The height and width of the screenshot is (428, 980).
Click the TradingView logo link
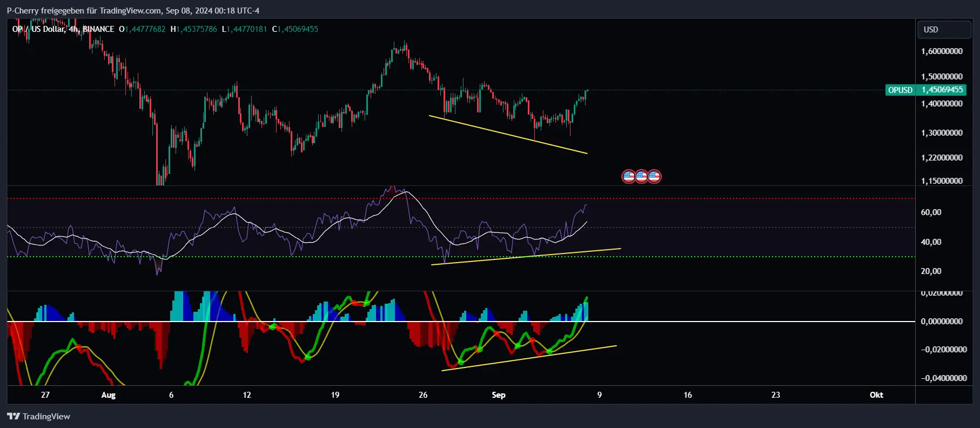click(38, 416)
